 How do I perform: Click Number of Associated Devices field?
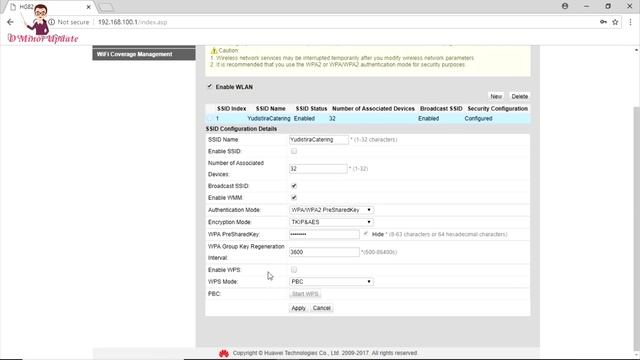click(318, 169)
